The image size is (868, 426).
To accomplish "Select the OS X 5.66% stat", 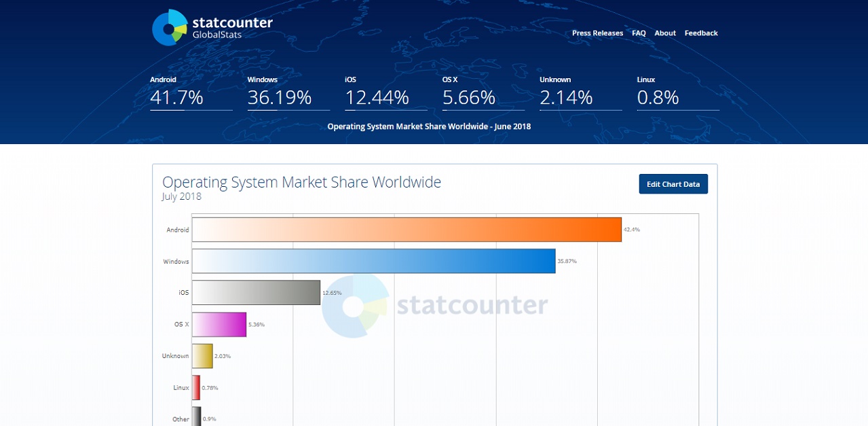I will 483,92.
